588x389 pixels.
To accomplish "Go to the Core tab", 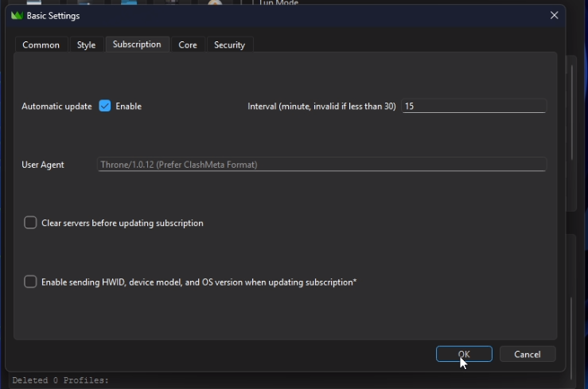I will [x=188, y=45].
